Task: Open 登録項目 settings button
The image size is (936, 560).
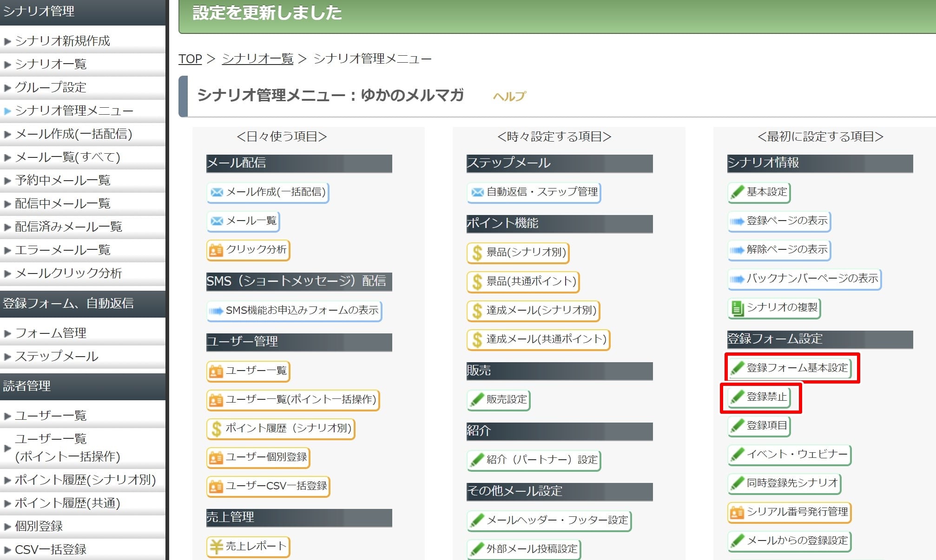Action: [759, 426]
